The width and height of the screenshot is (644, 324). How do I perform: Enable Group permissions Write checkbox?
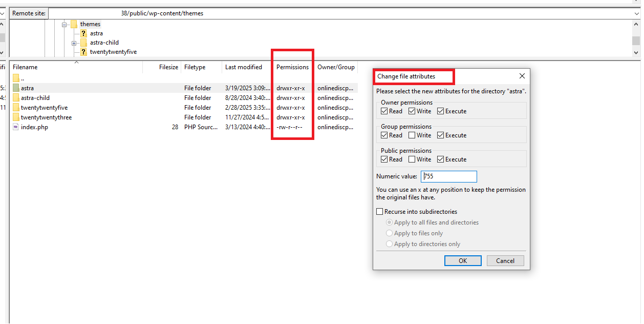pos(412,135)
